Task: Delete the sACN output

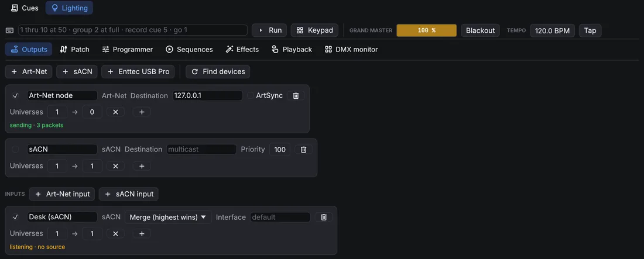Action: [303, 150]
